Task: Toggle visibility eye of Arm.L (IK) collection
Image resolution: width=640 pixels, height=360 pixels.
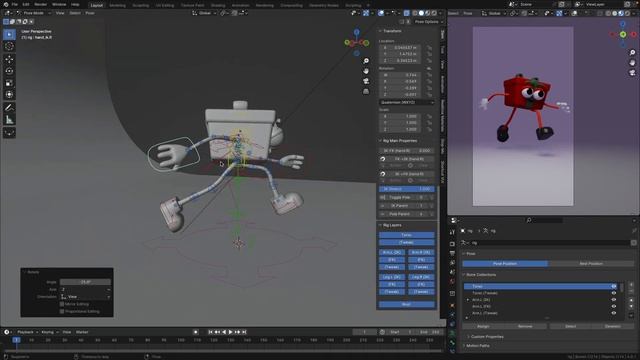Action: point(613,300)
